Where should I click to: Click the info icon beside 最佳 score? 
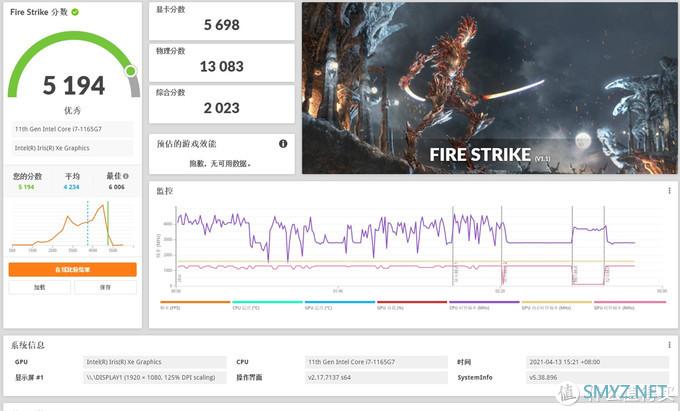pyautogui.click(x=126, y=176)
